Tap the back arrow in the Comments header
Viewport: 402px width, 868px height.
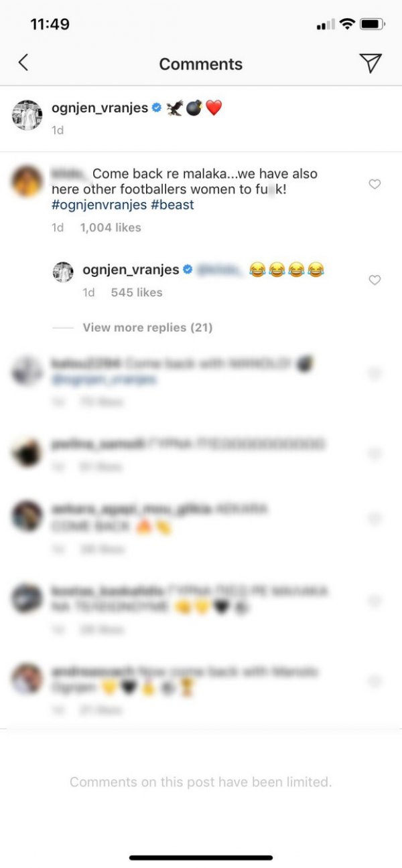23,63
